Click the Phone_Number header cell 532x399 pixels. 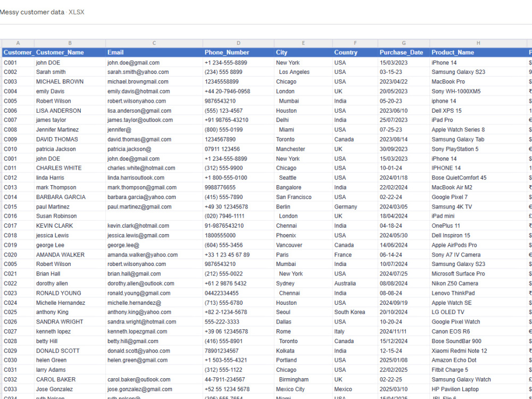click(238, 53)
